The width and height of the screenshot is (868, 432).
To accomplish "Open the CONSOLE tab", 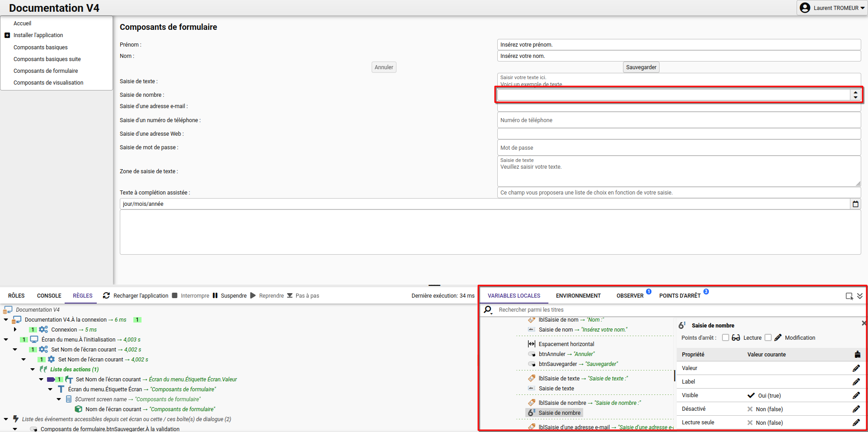I will pyautogui.click(x=49, y=296).
